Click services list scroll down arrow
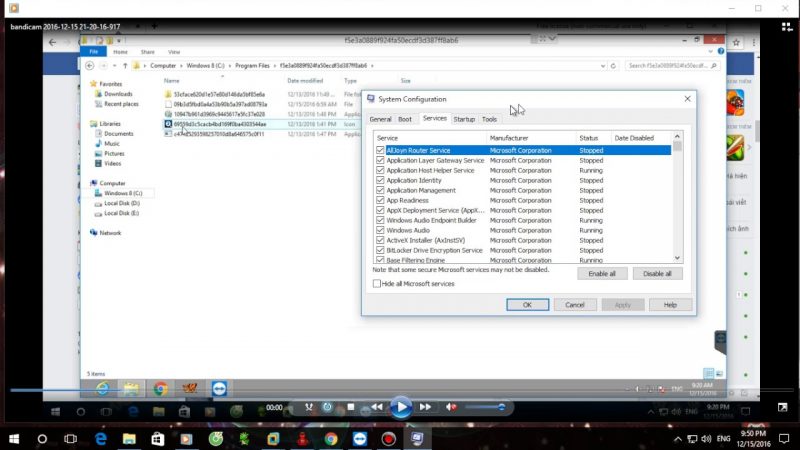Screen dimensions: 800x450 point(677,258)
